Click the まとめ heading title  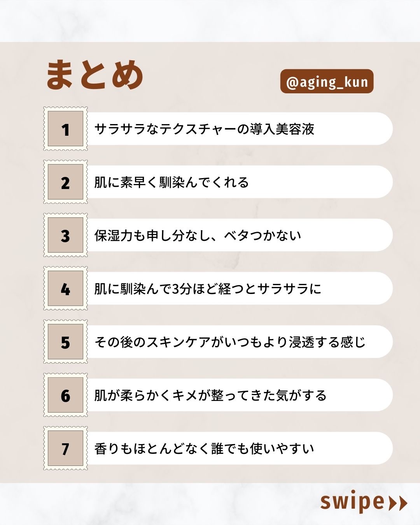pos(95,75)
